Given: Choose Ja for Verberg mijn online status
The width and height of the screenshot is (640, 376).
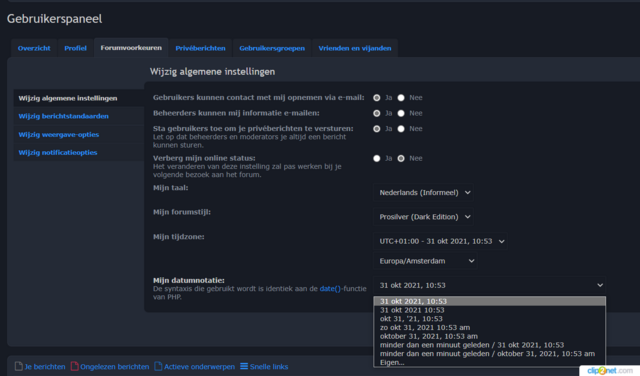Looking at the screenshot, I should 377,158.
